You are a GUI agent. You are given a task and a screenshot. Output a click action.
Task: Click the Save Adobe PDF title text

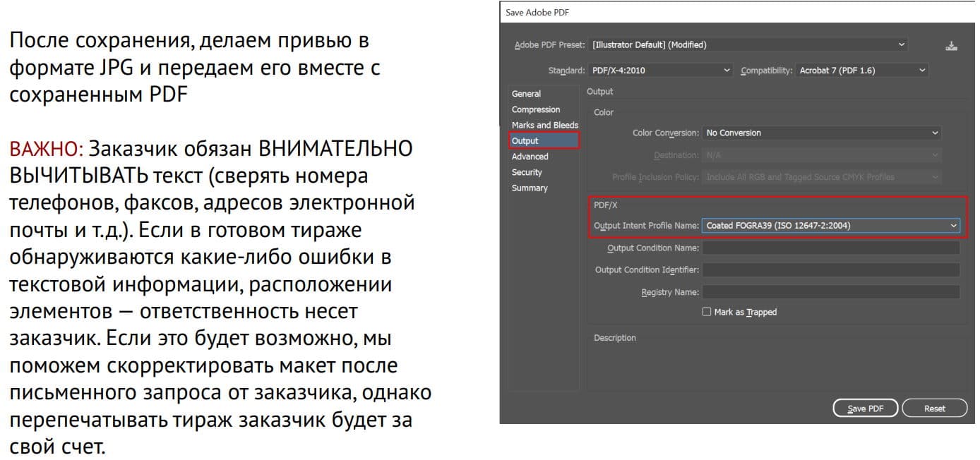pos(537,13)
